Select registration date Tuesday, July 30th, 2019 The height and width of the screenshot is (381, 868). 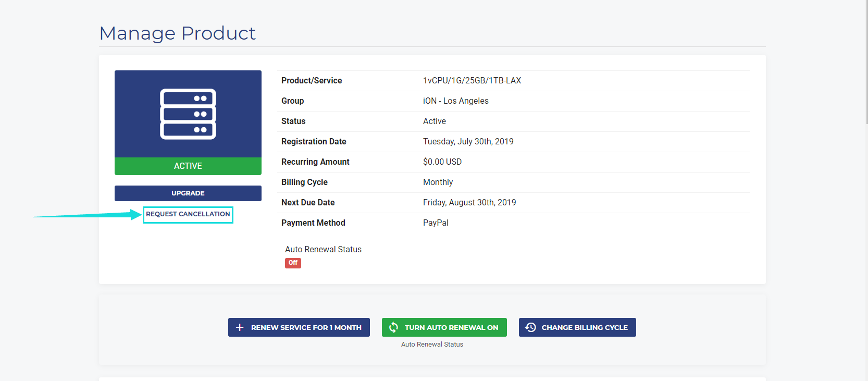468,142
